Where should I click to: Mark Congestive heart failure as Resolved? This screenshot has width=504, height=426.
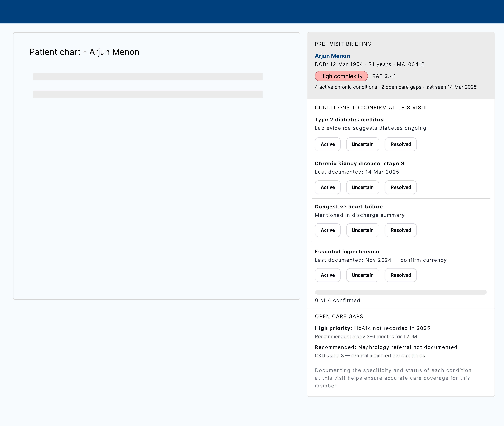click(400, 230)
